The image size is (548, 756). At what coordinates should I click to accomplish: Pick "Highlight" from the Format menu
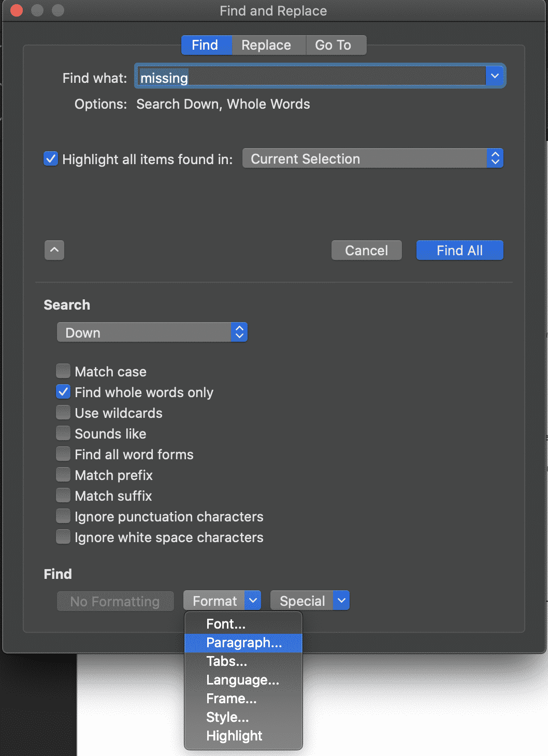click(x=234, y=736)
